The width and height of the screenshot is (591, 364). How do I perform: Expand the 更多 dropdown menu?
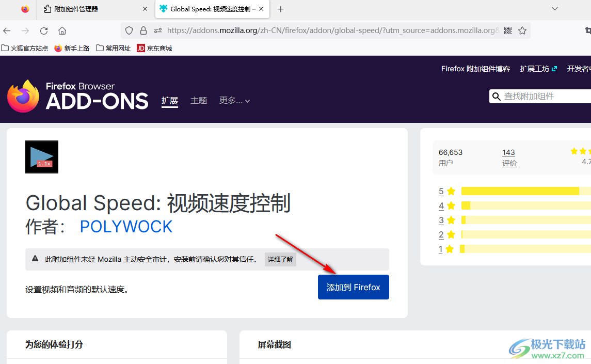(234, 101)
